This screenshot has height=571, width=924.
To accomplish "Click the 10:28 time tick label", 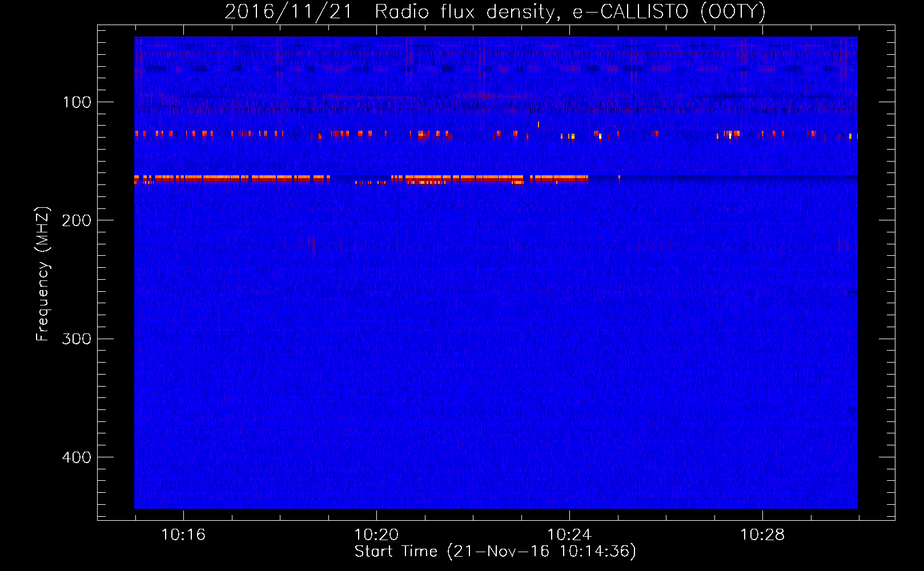I will [762, 534].
